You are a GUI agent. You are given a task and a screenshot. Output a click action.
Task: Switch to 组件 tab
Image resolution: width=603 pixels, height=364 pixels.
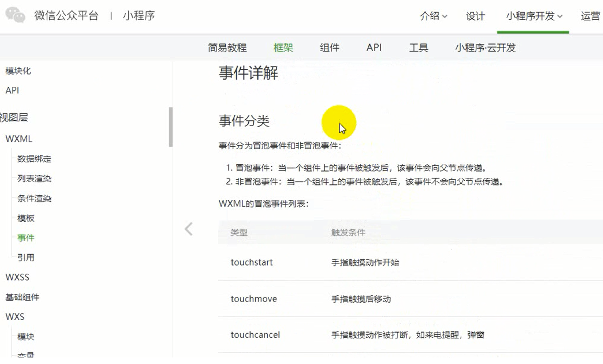point(329,48)
